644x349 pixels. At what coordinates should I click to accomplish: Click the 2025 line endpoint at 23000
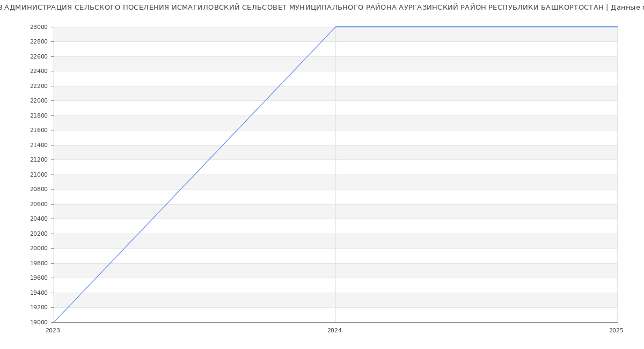(x=617, y=27)
